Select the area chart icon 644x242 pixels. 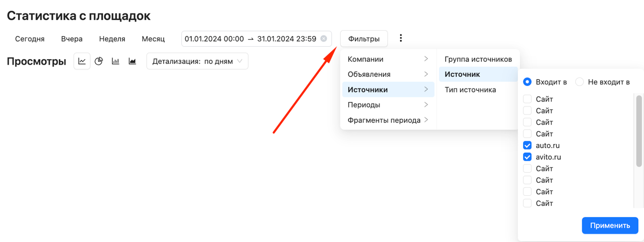[132, 61]
